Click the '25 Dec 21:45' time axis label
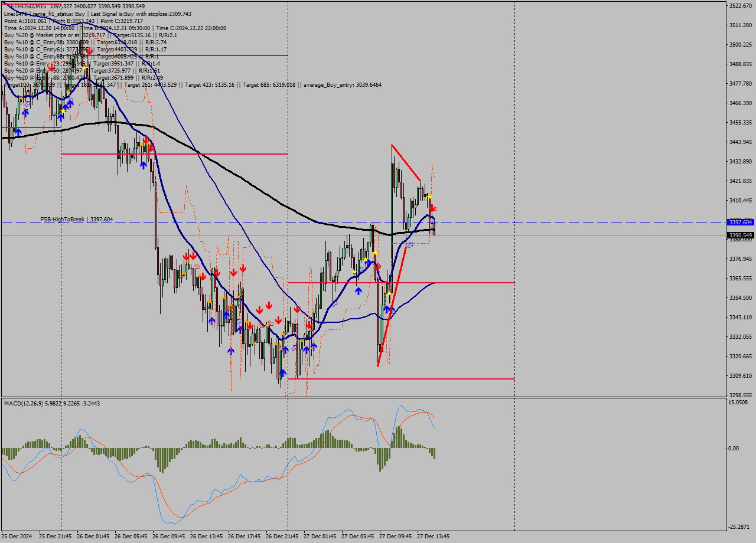This screenshot has height=543, width=756. click(56, 537)
